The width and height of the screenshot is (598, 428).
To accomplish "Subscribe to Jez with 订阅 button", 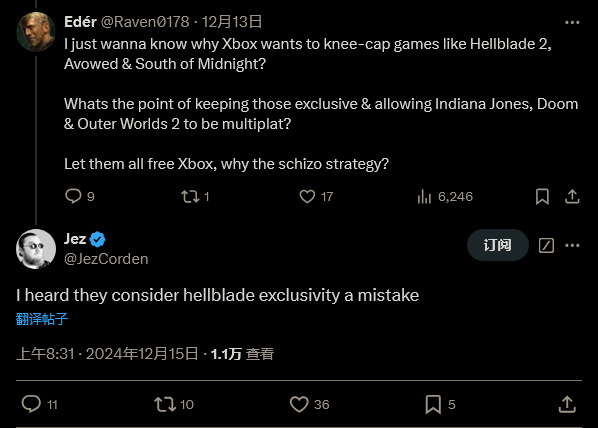I will tap(498, 245).
